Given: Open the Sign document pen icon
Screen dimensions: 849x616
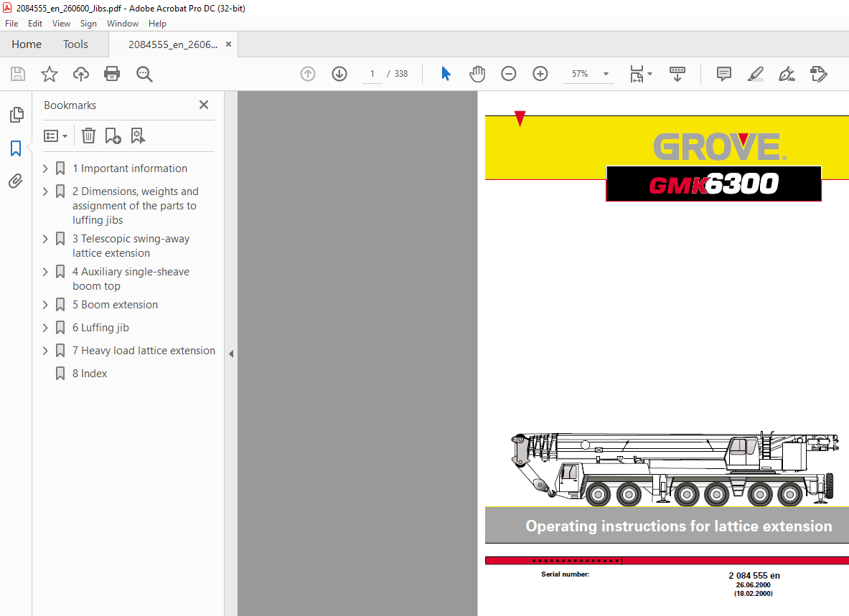Looking at the screenshot, I should point(787,74).
